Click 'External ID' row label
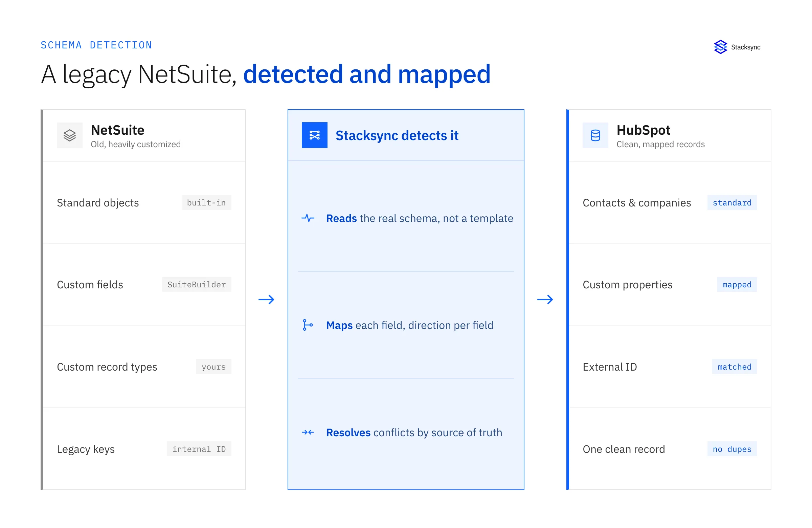The height and width of the screenshot is (528, 812). [610, 367]
